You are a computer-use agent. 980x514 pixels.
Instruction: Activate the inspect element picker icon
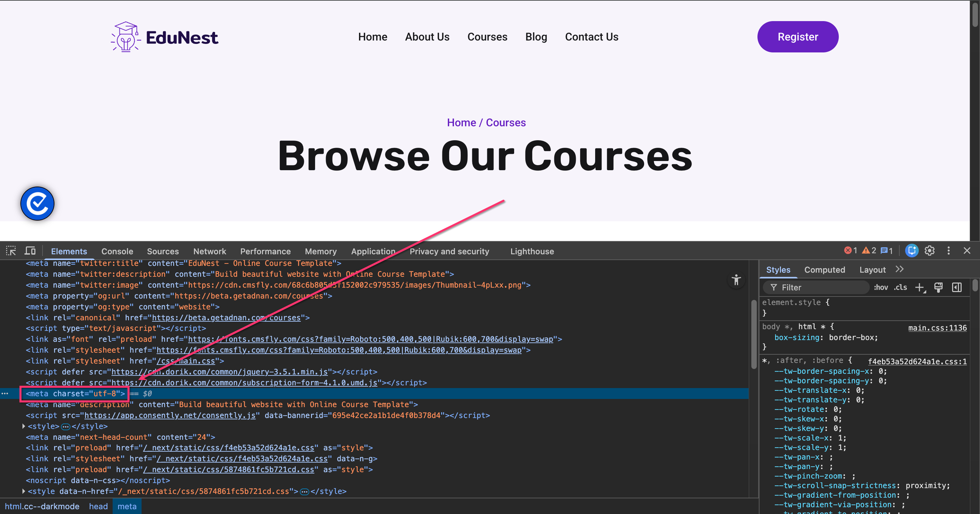tap(11, 251)
